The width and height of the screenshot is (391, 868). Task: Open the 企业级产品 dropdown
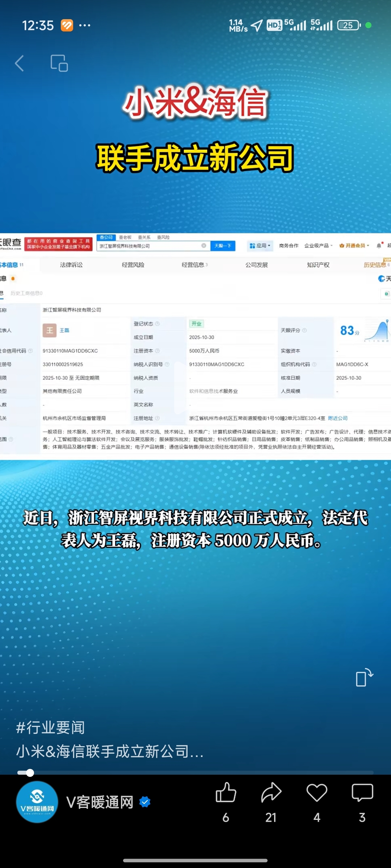point(318,246)
